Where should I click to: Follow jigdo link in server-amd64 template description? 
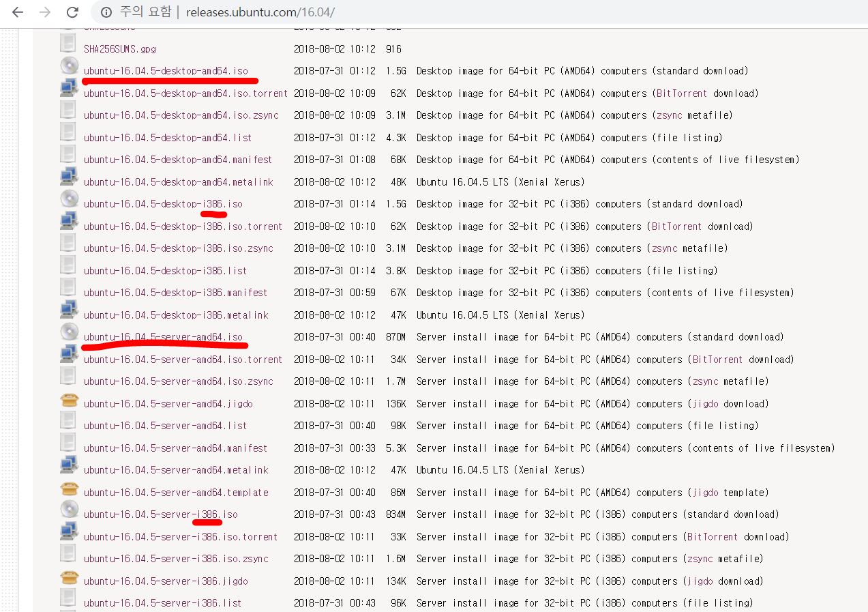point(706,493)
